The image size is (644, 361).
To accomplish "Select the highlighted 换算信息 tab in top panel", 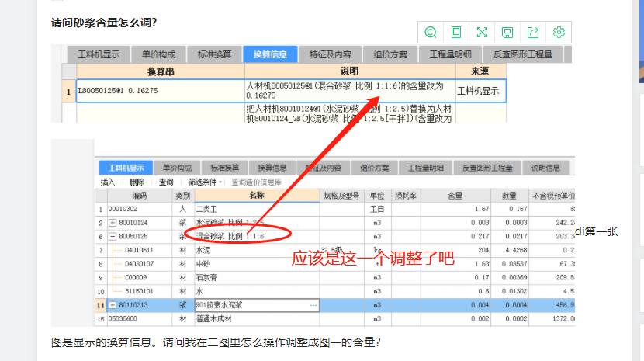I will pyautogui.click(x=270, y=54).
